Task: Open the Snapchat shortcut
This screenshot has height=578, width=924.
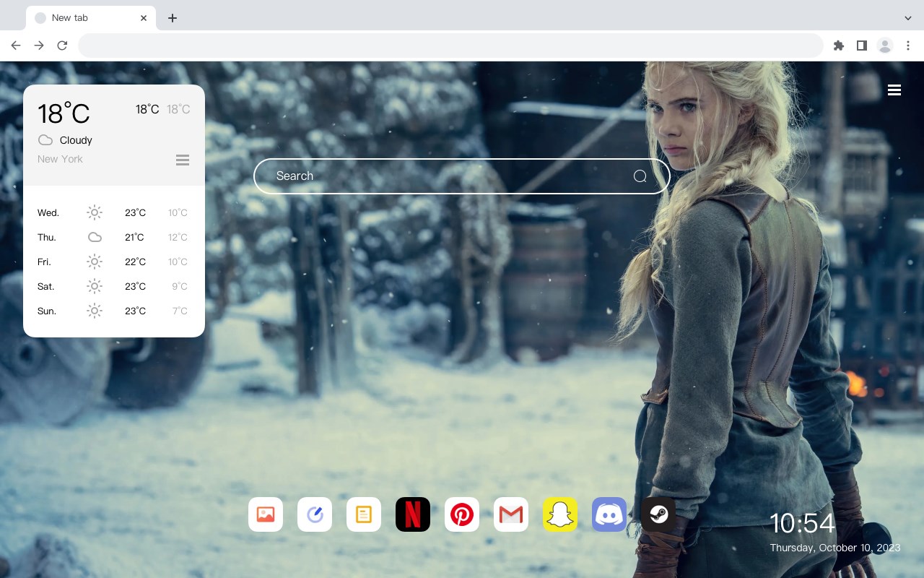Action: [x=560, y=514]
